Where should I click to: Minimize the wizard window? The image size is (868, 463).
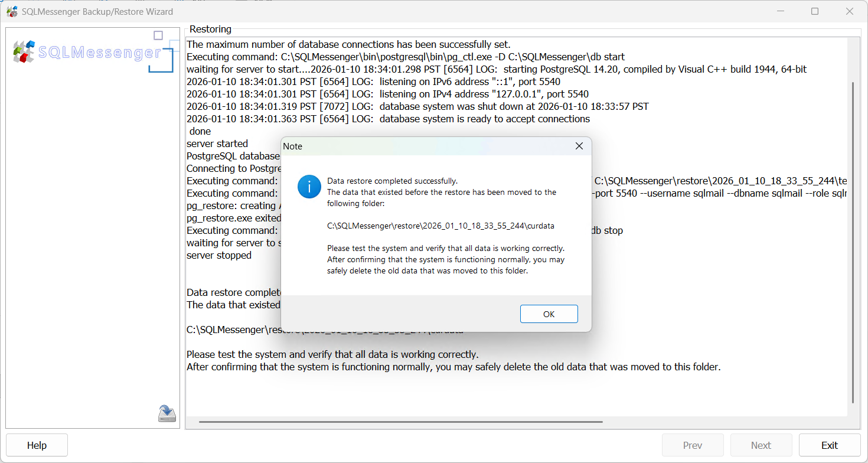781,11
